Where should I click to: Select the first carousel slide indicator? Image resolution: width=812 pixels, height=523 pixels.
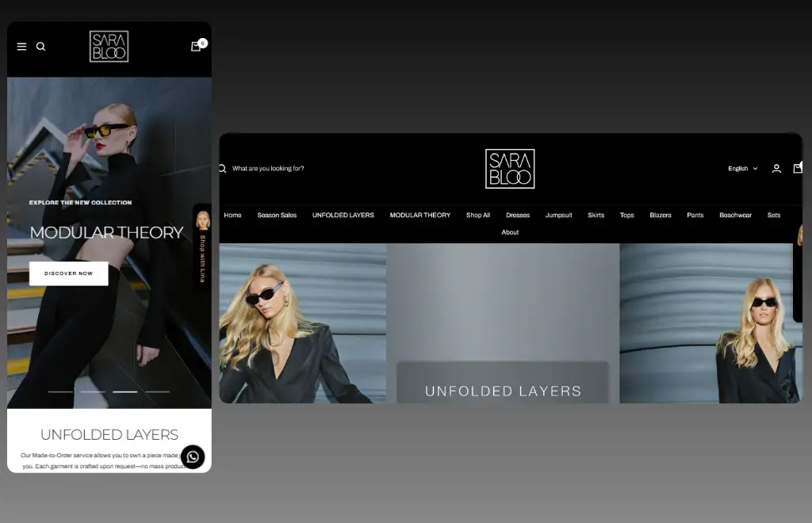(x=61, y=391)
